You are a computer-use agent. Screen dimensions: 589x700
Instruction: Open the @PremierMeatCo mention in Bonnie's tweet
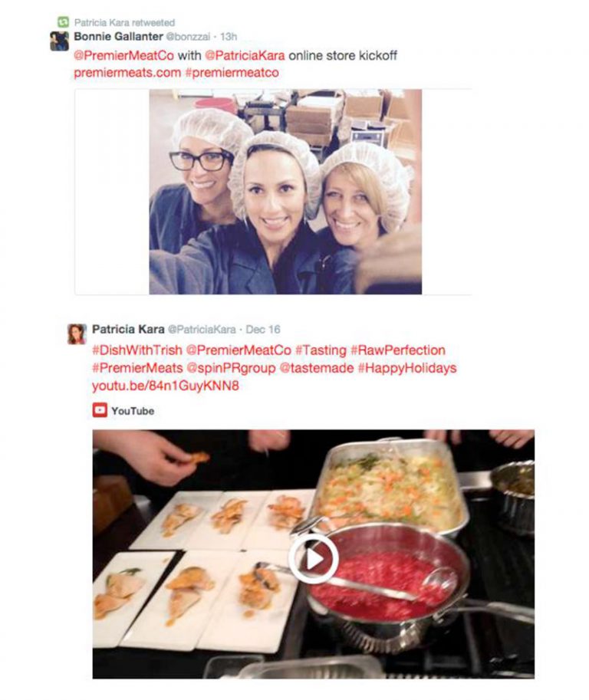pos(123,55)
